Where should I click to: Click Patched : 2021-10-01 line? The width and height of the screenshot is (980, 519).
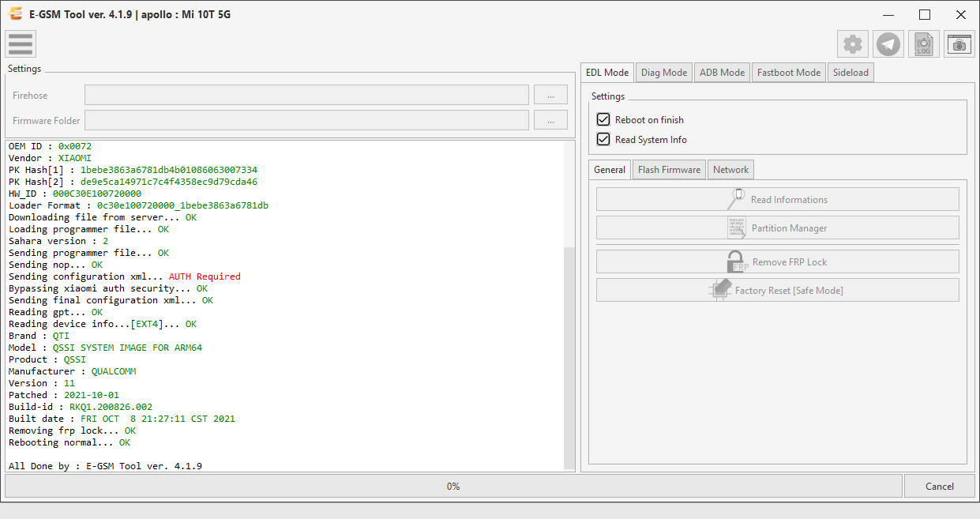64,395
